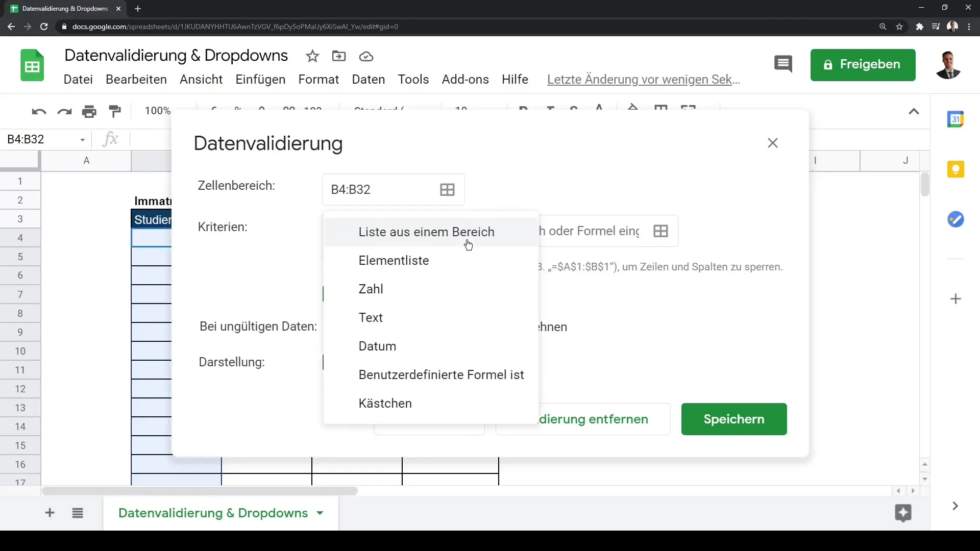Image resolution: width=980 pixels, height=551 pixels.
Task: Open Google Keep in side panel
Action: tap(955, 169)
